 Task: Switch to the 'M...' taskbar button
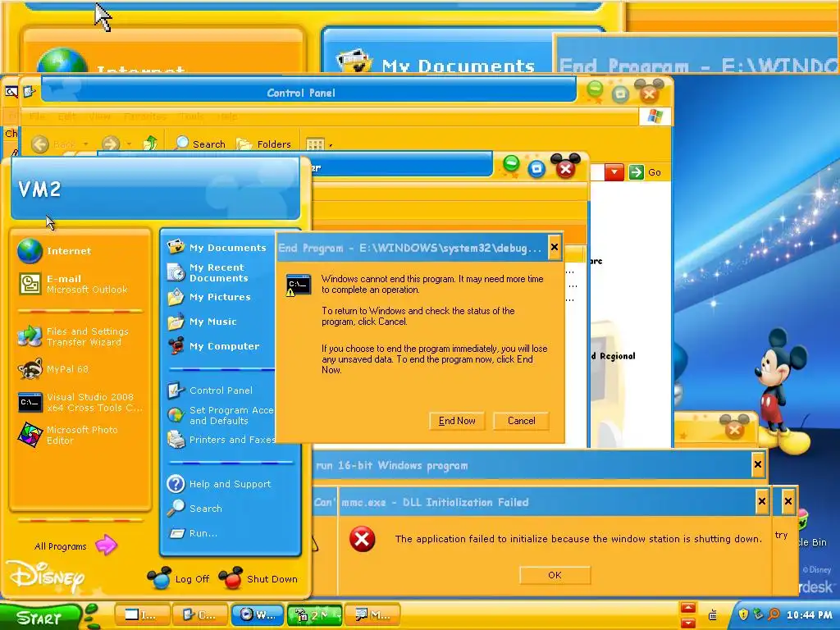point(373,615)
